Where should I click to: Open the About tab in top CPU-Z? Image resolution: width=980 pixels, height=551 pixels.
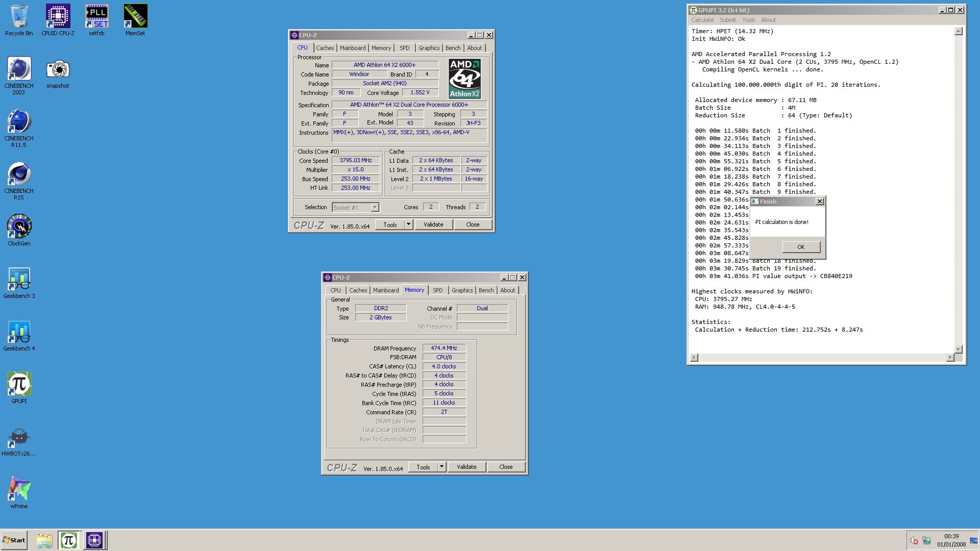click(474, 48)
